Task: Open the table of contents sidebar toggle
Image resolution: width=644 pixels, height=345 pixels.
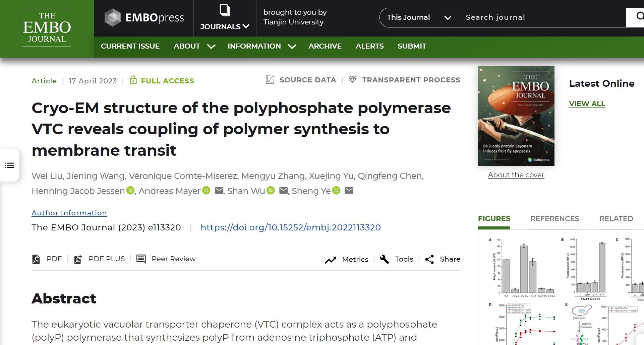Action: tap(9, 165)
